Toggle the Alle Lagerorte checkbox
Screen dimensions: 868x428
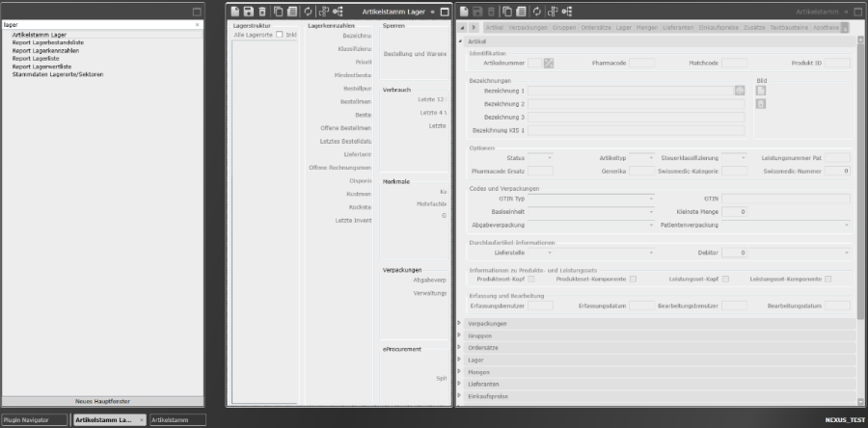coord(280,35)
